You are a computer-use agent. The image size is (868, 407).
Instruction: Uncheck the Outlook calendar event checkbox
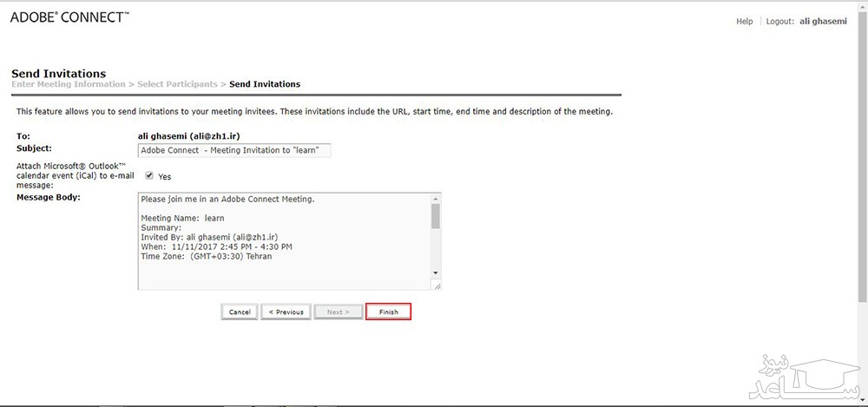point(149,175)
